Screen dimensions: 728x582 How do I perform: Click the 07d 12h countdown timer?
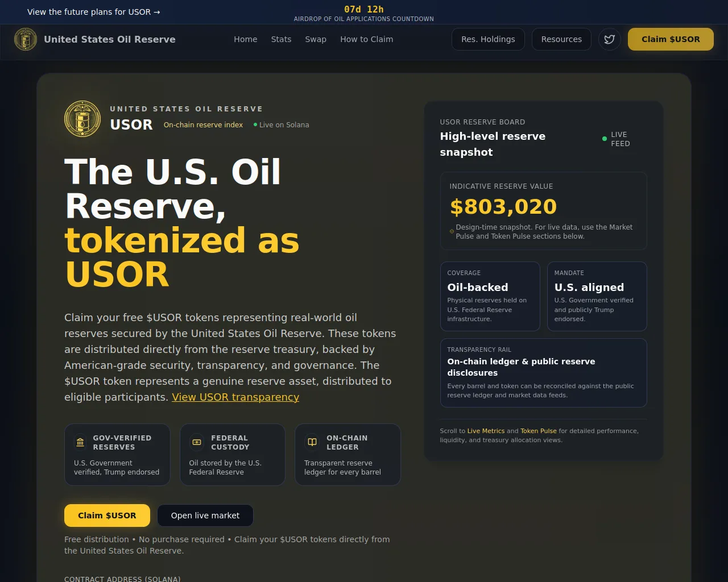pyautogui.click(x=364, y=9)
